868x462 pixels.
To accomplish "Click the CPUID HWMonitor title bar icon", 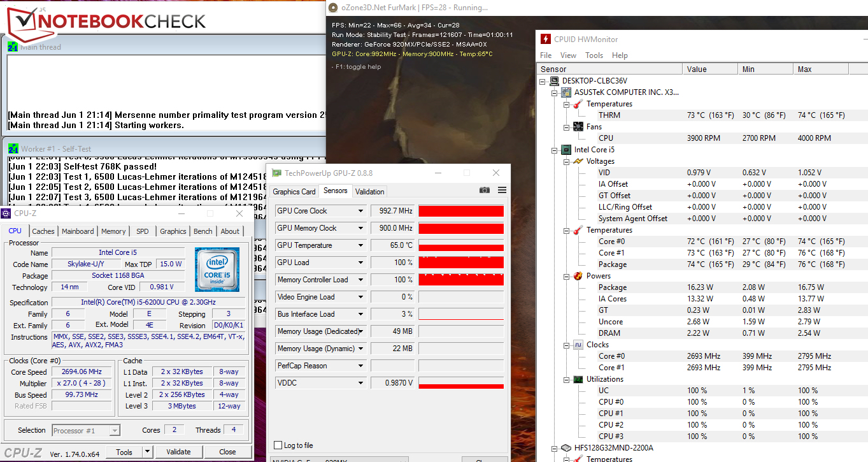I will click(546, 39).
